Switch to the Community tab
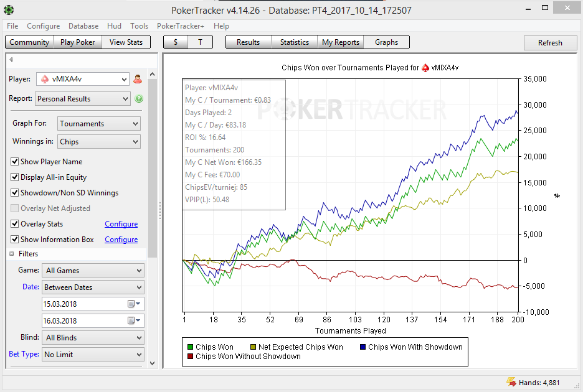583x392 pixels. [29, 42]
